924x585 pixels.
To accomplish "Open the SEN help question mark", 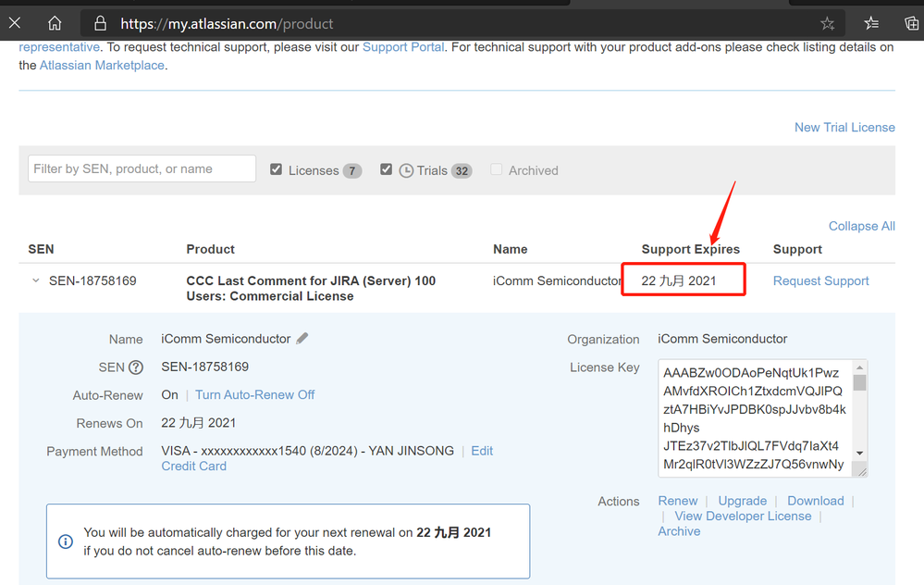I will point(136,367).
